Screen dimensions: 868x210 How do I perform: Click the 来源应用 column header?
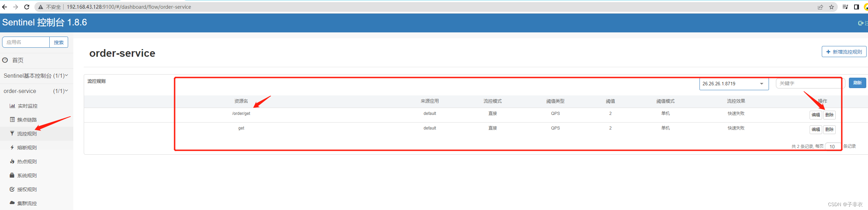[430, 101]
